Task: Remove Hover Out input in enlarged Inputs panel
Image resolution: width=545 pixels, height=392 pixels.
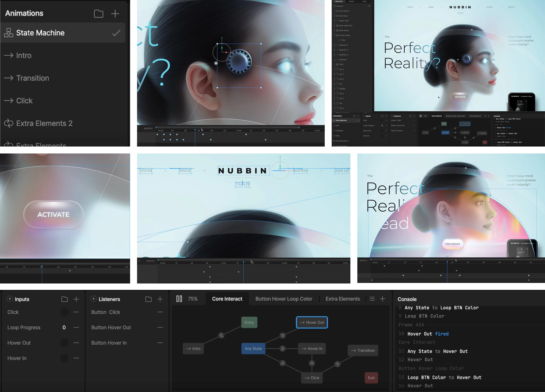Action: pyautogui.click(x=76, y=343)
